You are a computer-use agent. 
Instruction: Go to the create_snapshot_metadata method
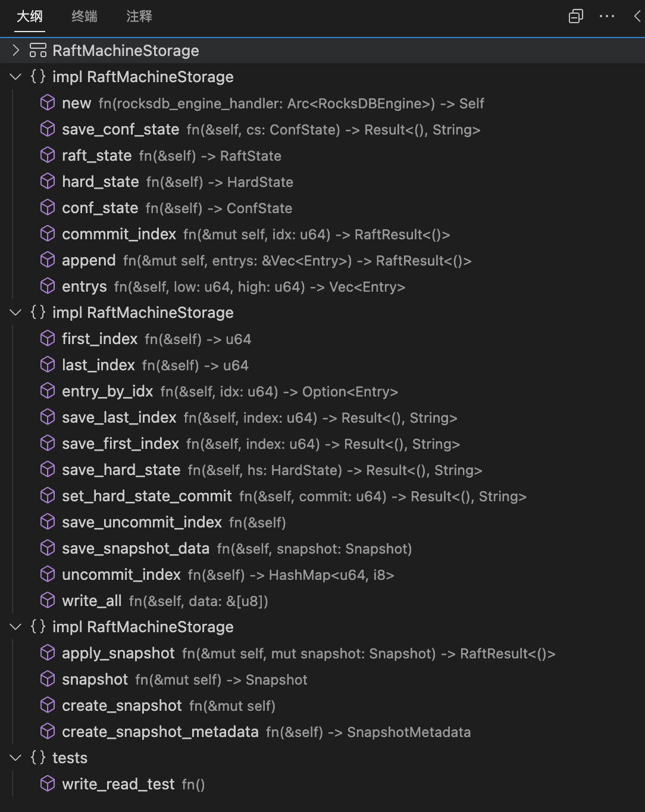point(160,732)
